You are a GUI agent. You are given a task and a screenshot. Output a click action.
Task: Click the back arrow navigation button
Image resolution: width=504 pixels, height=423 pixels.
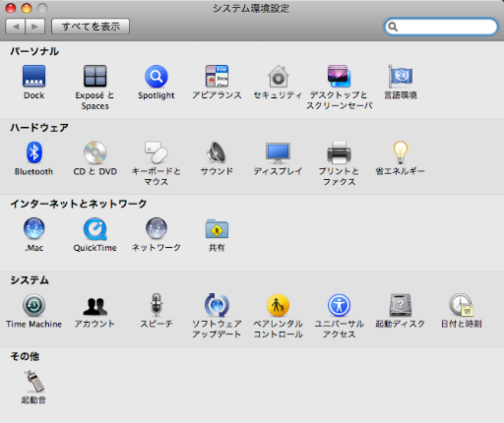15,27
